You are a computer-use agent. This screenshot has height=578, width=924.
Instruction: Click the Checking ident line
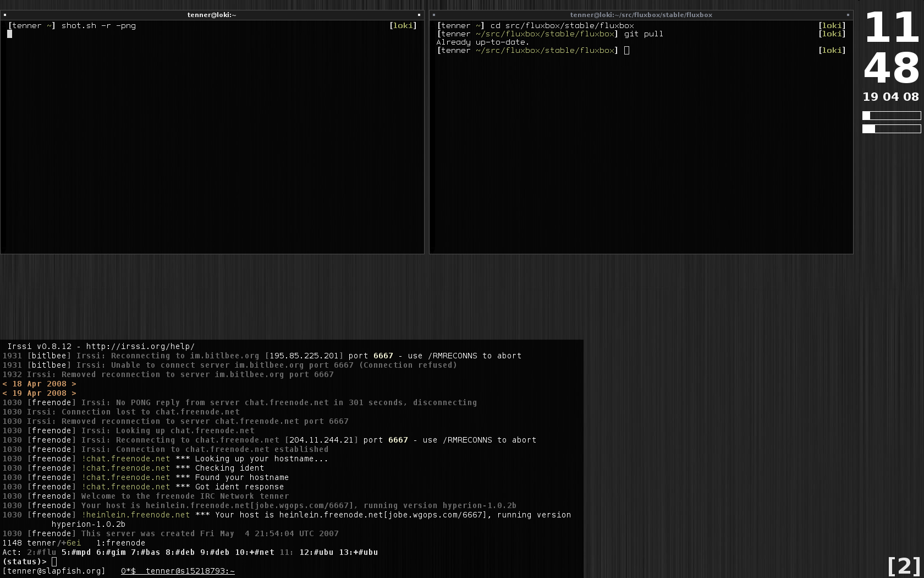tap(133, 468)
